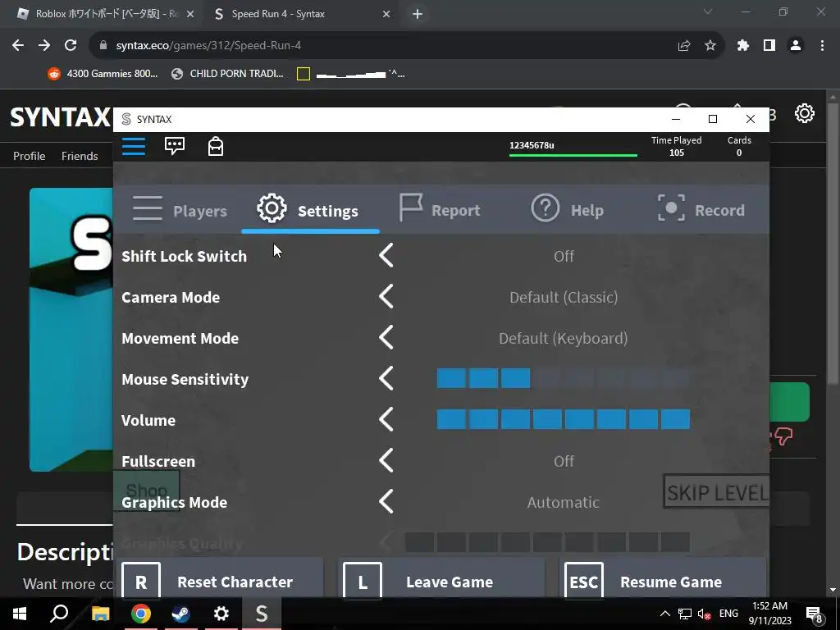Click the first Graphics Quality segment
Image resolution: width=840 pixels, height=630 pixels.
(419, 542)
